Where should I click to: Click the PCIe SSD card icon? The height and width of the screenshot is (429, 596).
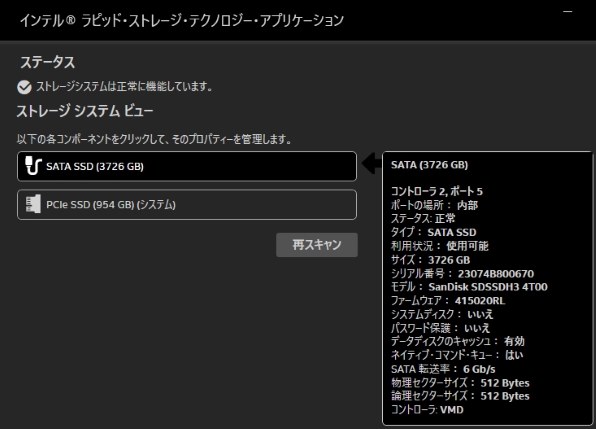(33, 204)
